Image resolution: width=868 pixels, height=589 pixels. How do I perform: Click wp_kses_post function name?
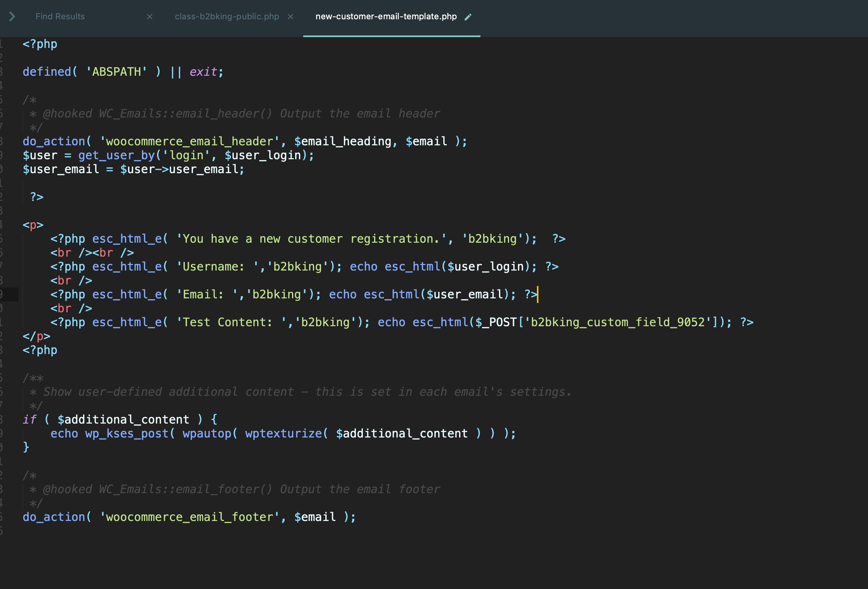(127, 434)
